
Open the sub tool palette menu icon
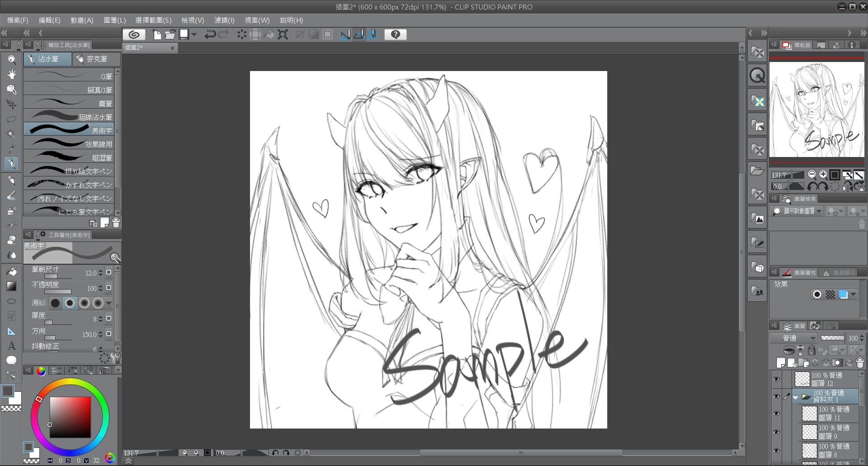point(28,45)
